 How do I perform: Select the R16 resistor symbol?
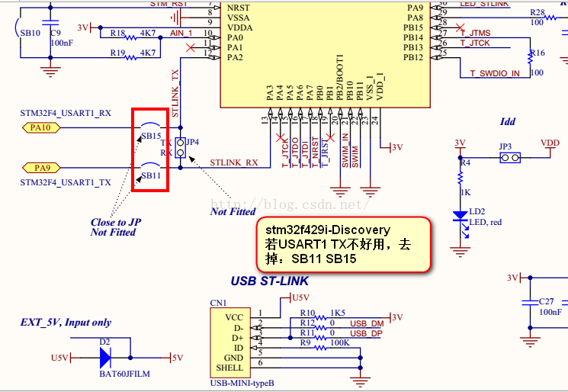531,58
